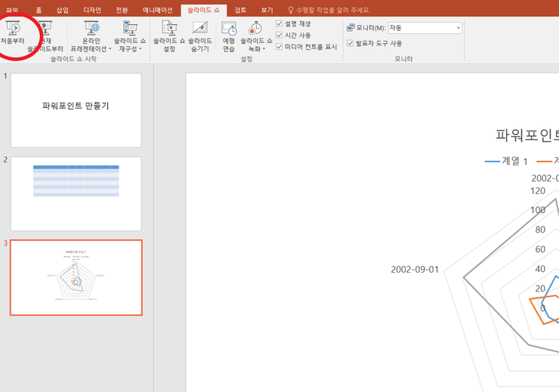The width and height of the screenshot is (559, 392).
Task: Select slide 3 radar chart thumbnail
Action: 76,278
